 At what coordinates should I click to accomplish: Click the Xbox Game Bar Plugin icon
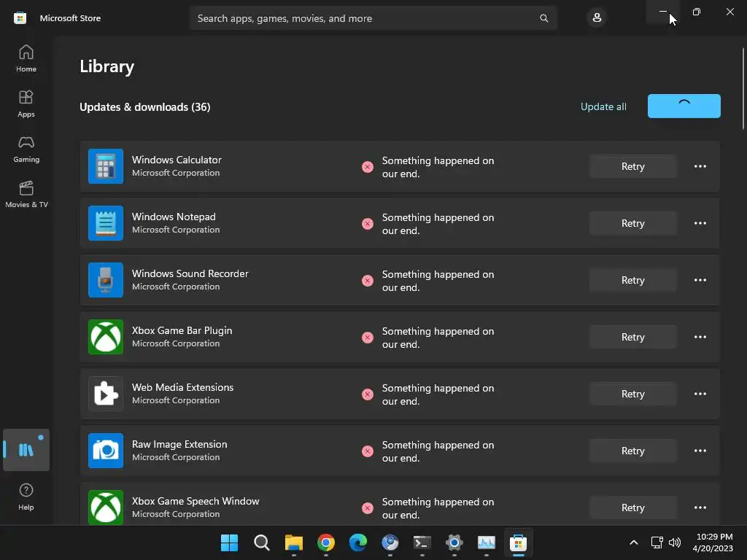(x=106, y=337)
